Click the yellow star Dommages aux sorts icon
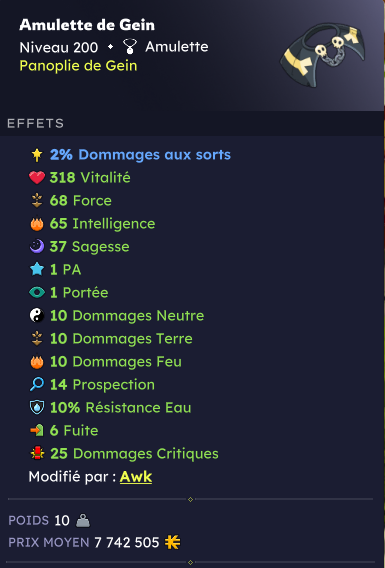Viewport: 385px width, 568px height. 37,155
